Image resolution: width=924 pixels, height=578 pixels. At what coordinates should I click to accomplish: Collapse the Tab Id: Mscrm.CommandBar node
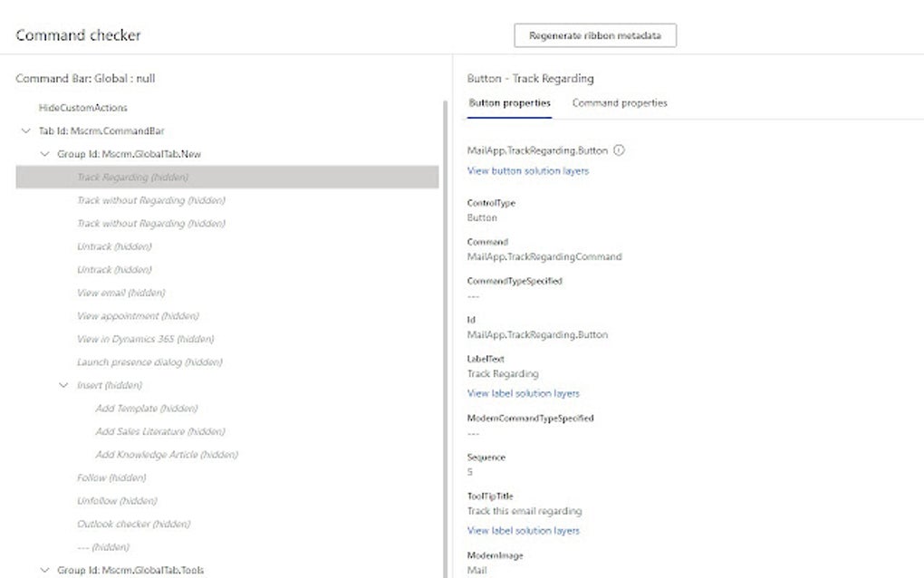(25, 130)
